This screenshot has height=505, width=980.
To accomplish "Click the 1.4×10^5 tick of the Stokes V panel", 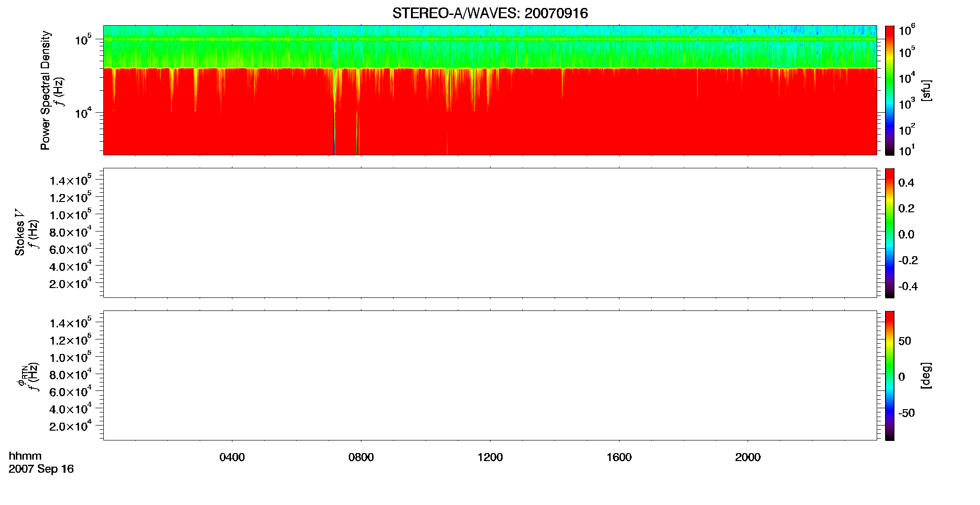I will coord(70,180).
